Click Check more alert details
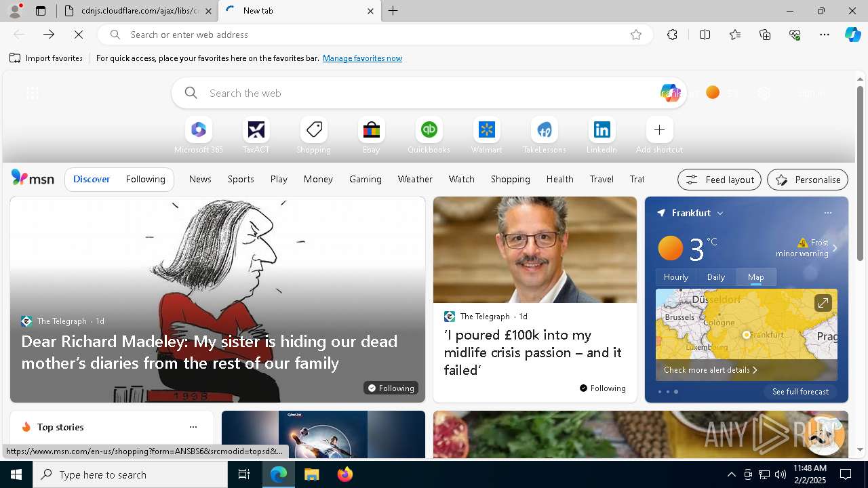The height and width of the screenshot is (488, 868). (710, 370)
